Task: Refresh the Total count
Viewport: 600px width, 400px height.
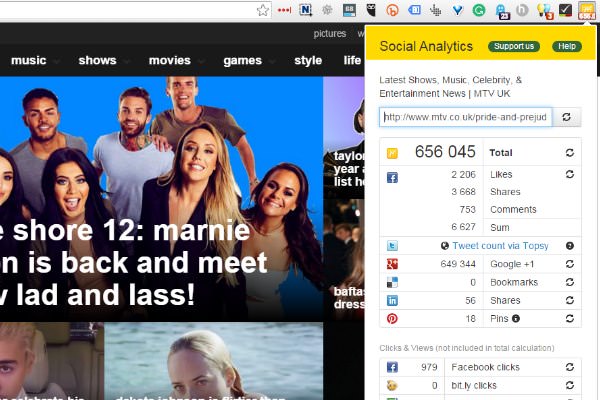Action: (x=570, y=153)
